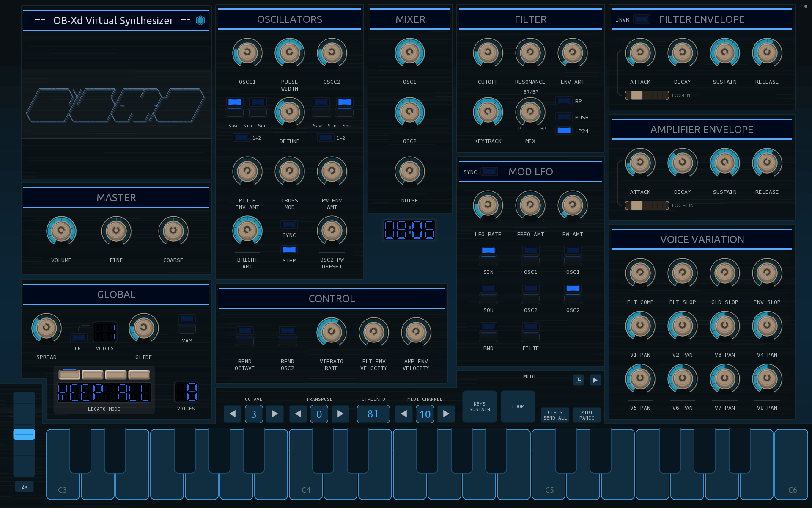This screenshot has width=812, height=508.
Task: Toggle the LFO FILTE destination switch
Action: (531, 331)
